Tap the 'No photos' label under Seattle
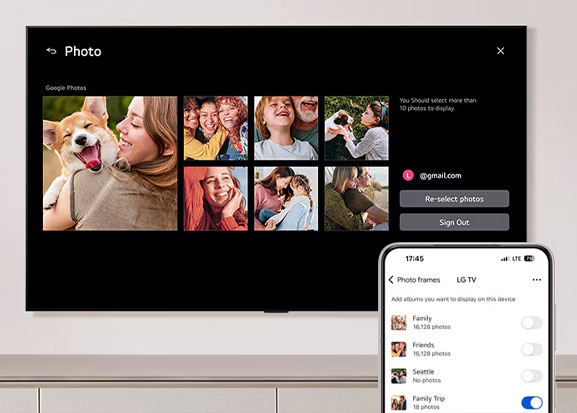Screen dimensions: 577x413 [x=426, y=380]
